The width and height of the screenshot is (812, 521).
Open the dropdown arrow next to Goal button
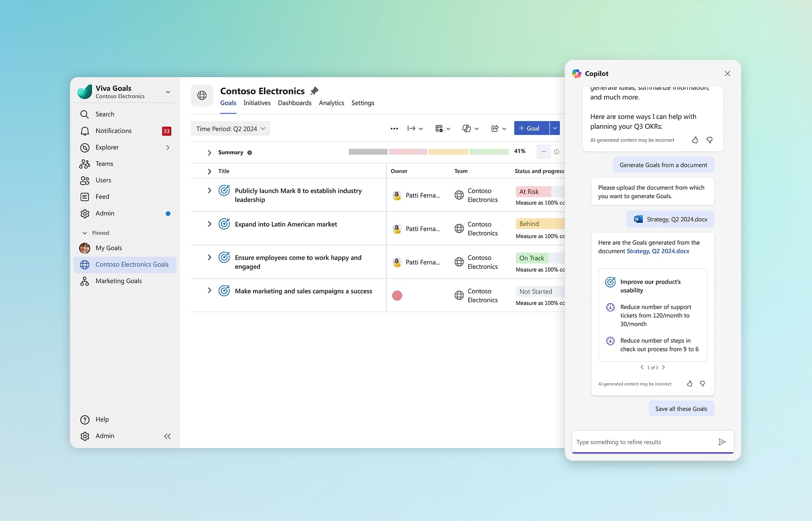[555, 128]
